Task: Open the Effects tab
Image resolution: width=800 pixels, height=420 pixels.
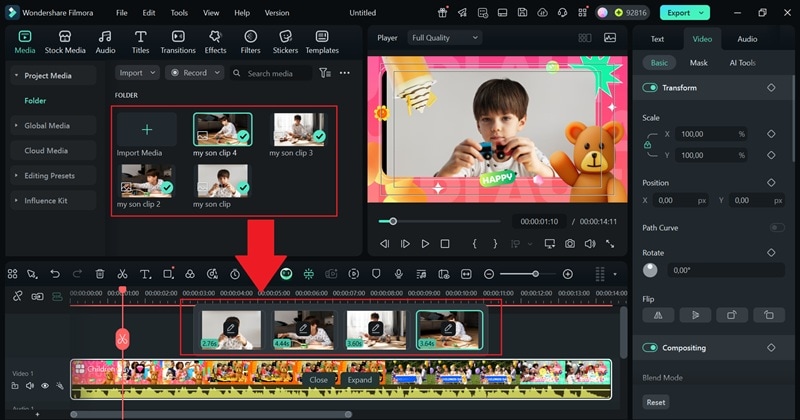Action: 215,42
